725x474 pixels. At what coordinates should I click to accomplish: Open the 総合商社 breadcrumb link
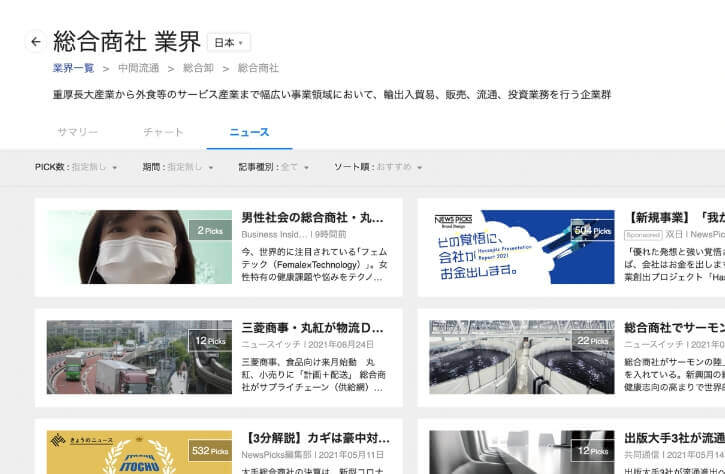point(258,68)
